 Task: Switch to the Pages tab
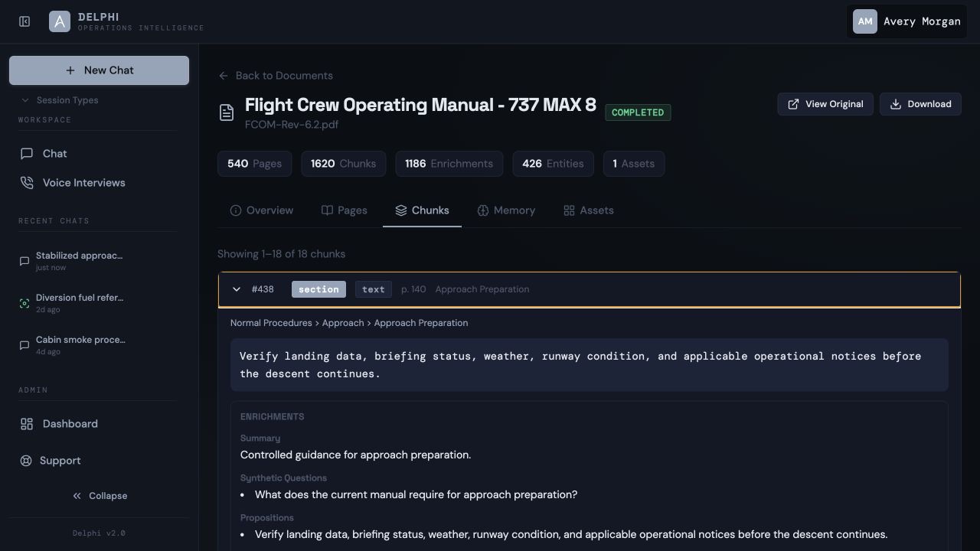click(x=345, y=210)
